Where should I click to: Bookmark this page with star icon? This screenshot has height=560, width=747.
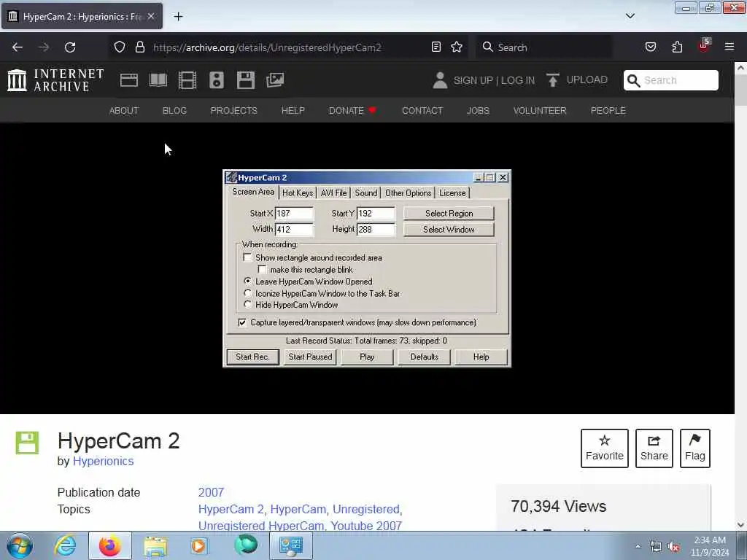pyautogui.click(x=457, y=47)
